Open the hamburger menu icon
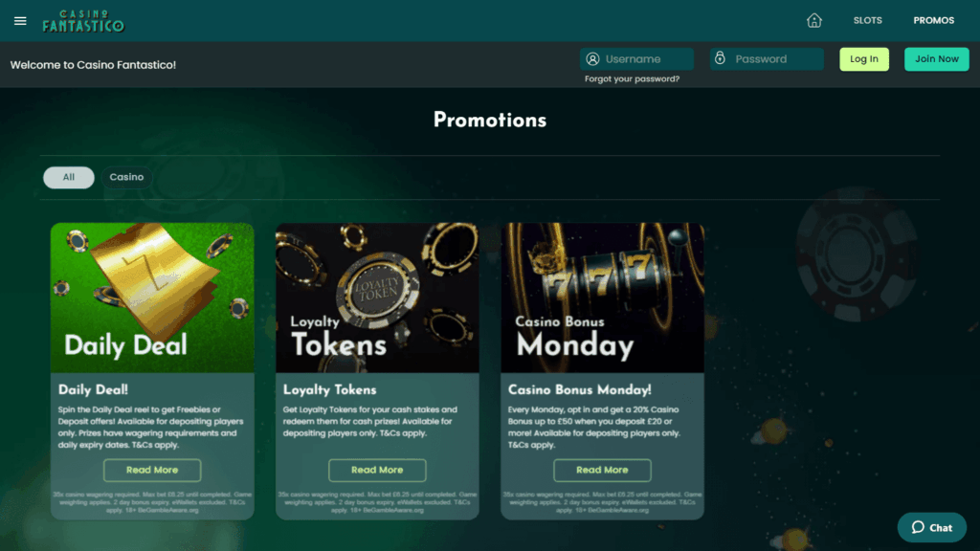Screen dimensions: 980x551 pyautogui.click(x=20, y=20)
